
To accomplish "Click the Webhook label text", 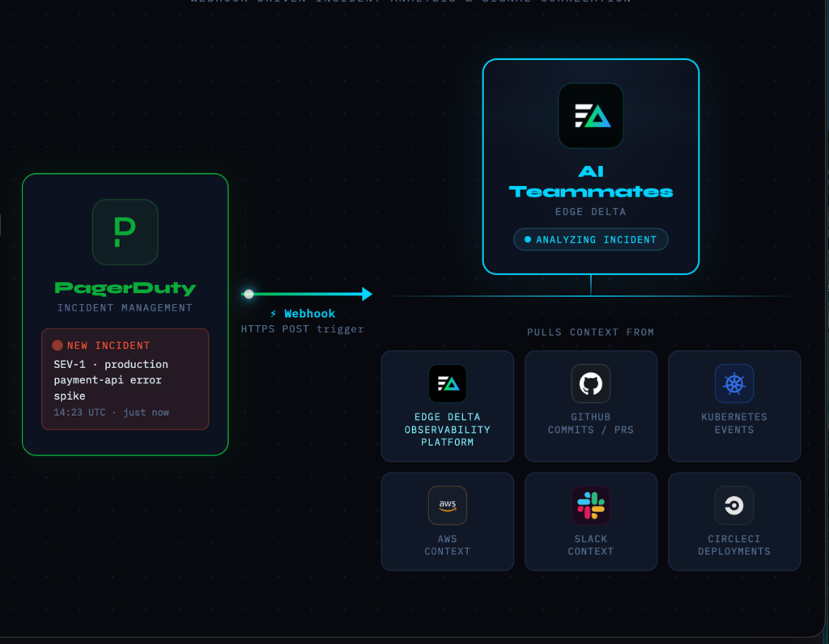I will pyautogui.click(x=309, y=314).
